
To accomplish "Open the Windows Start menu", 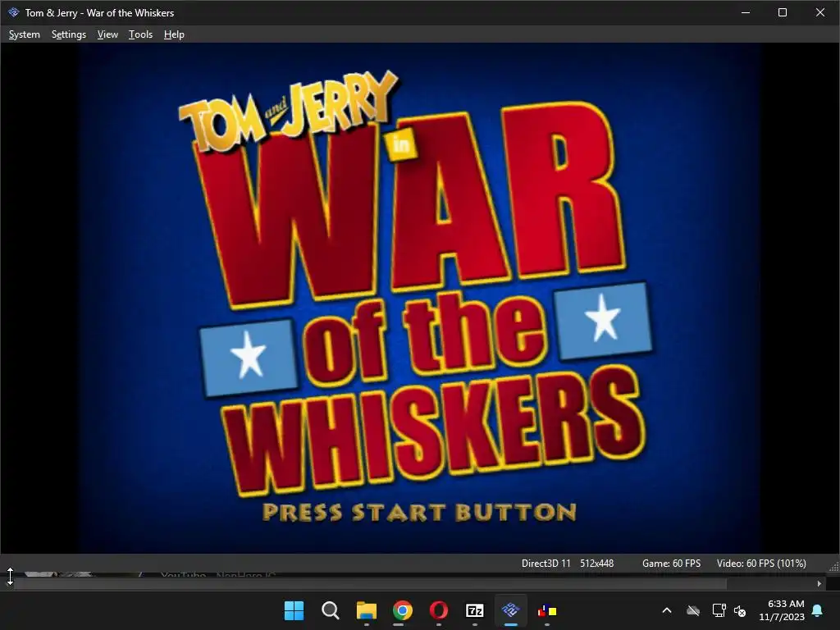I will pos(294,610).
